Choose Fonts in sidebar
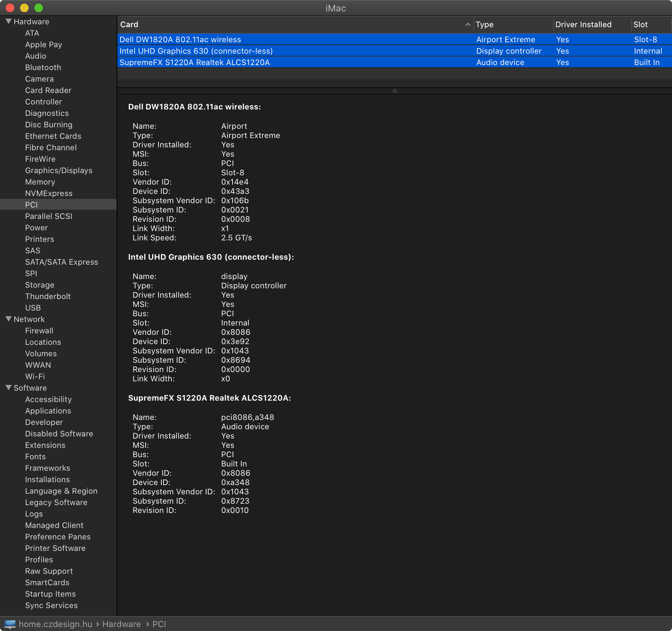Screen dimensions: 672x631 point(35,456)
